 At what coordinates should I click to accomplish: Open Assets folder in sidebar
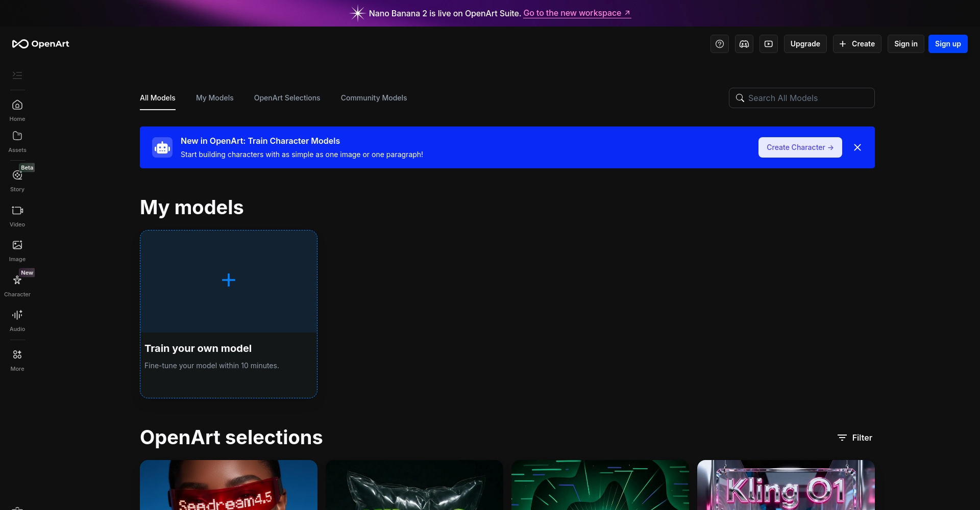point(17,141)
